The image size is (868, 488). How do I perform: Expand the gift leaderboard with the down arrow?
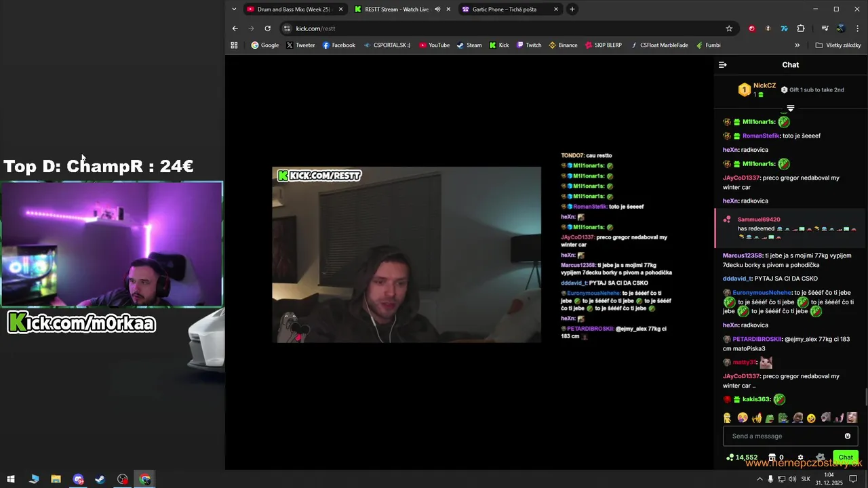[791, 108]
